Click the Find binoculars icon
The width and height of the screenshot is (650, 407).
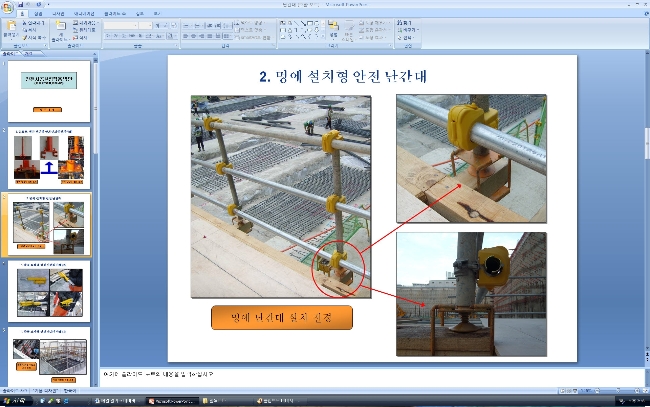pos(400,23)
